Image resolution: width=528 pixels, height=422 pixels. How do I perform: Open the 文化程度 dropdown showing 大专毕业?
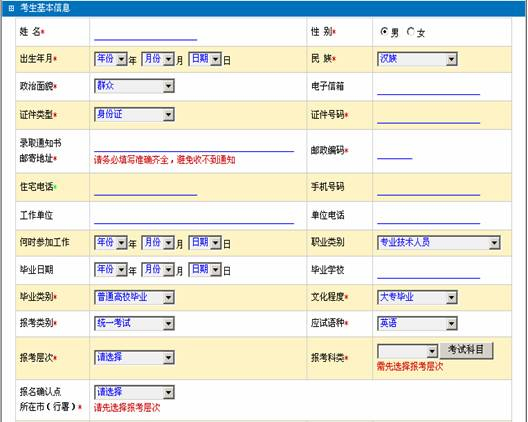417,297
